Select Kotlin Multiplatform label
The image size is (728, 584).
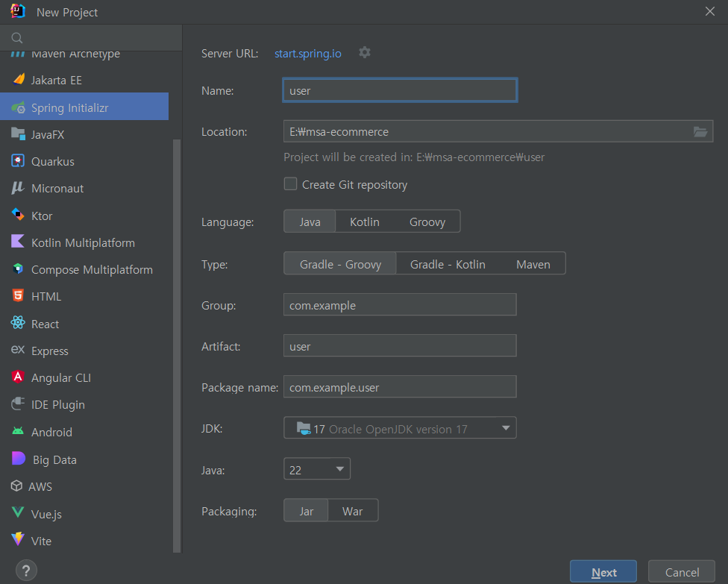click(x=83, y=243)
